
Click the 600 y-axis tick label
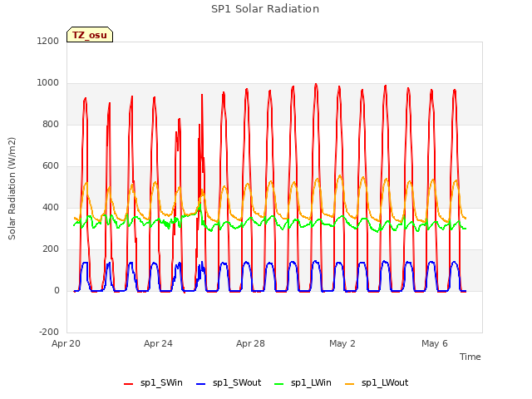(x=51, y=166)
